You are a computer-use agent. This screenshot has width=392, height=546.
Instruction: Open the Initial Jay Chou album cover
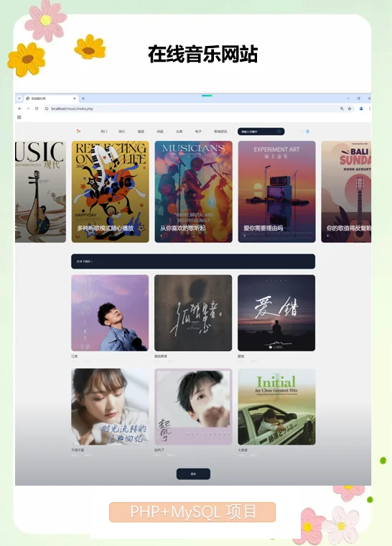coord(276,407)
